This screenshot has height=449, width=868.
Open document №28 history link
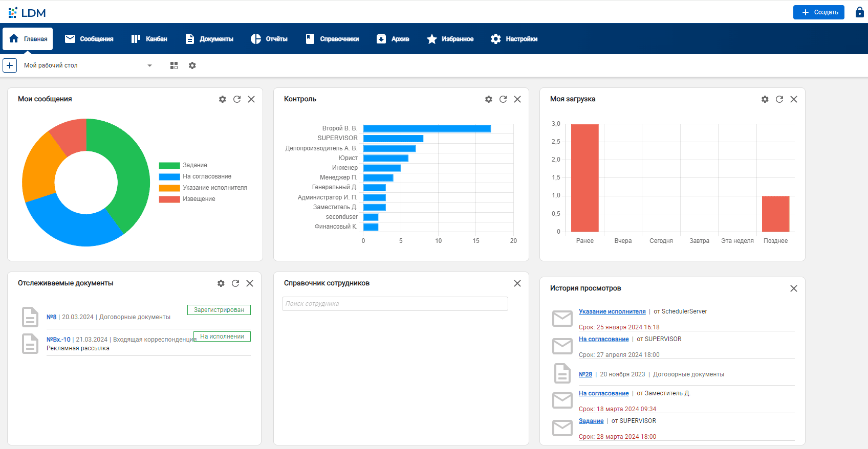pyautogui.click(x=585, y=374)
